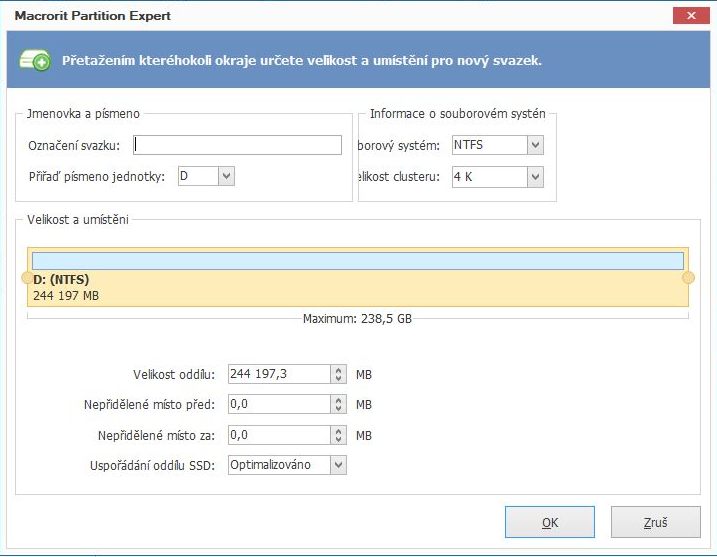This screenshot has height=557, width=717.
Task: Decrease Nepřidělené místo před value
Action: coord(339,410)
